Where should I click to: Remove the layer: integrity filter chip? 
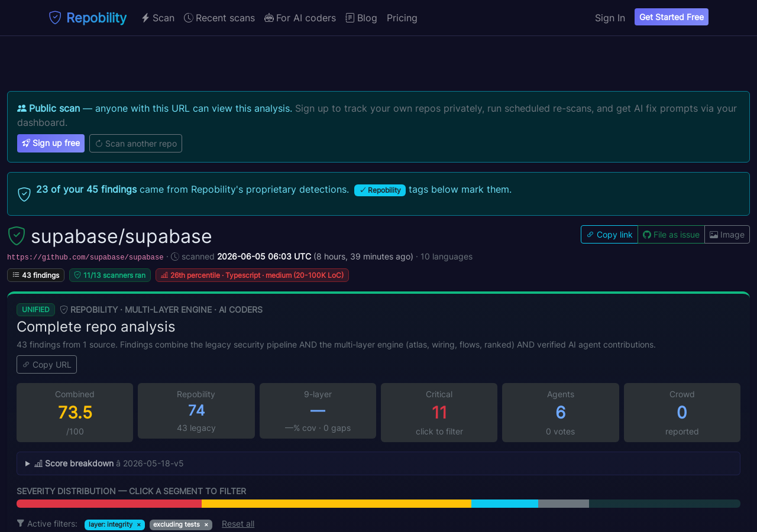(x=139, y=524)
